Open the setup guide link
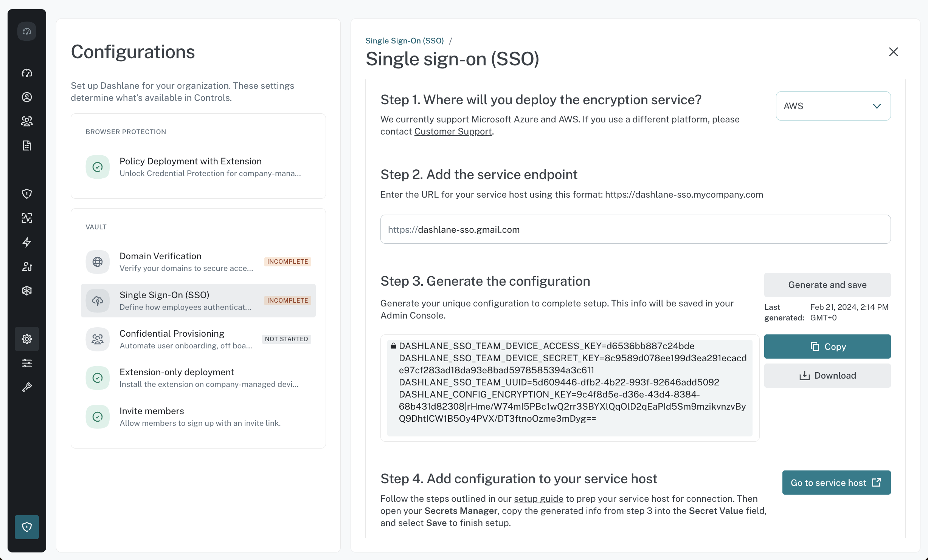This screenshot has width=928, height=560. click(x=538, y=499)
